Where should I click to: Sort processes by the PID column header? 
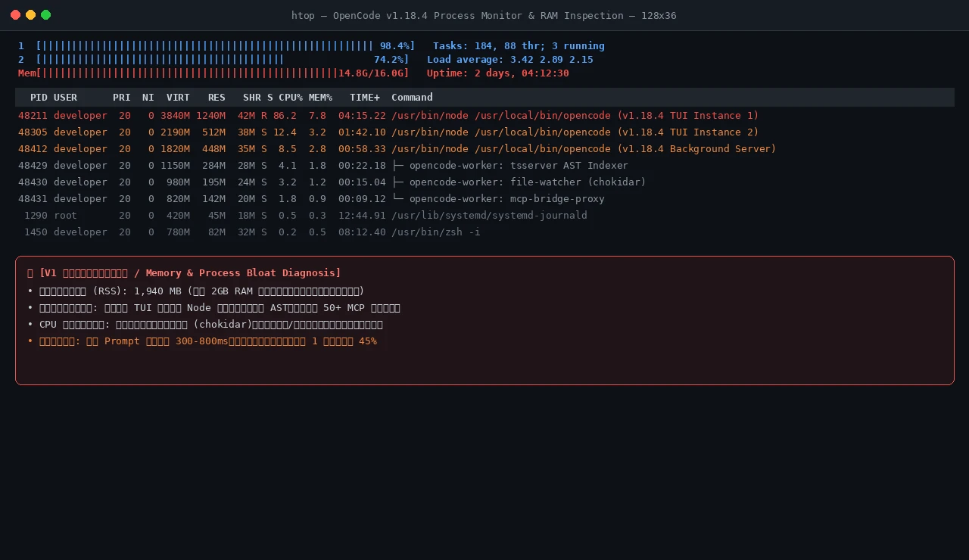point(39,97)
